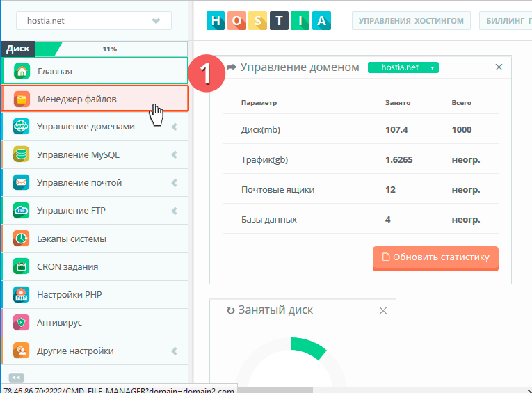Close the Управление доменом panel

coord(499,67)
